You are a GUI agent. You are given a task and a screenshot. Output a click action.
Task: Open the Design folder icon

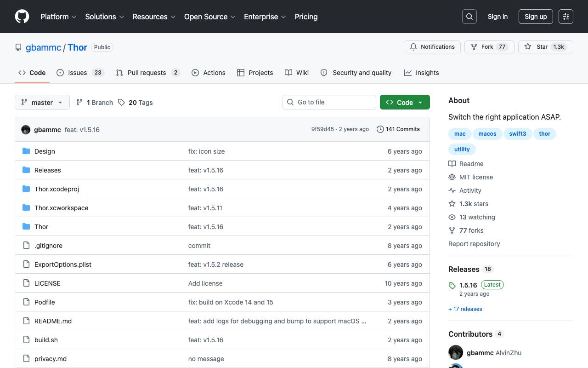(x=26, y=151)
